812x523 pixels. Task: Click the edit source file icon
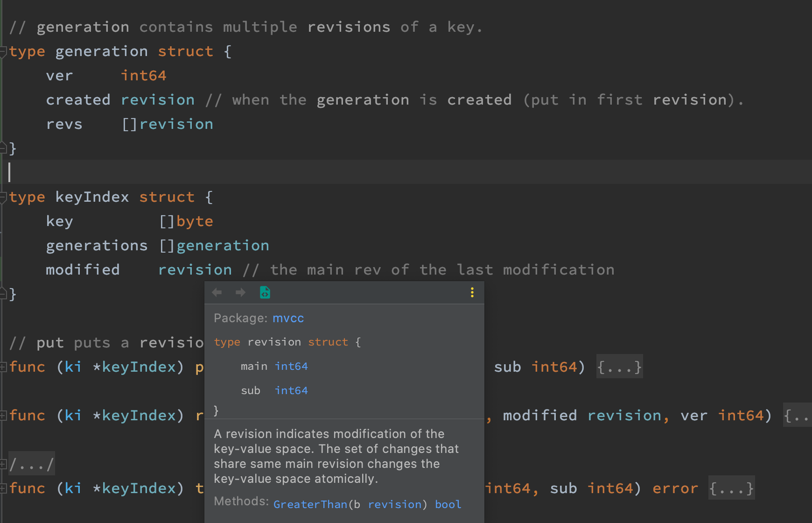265,293
